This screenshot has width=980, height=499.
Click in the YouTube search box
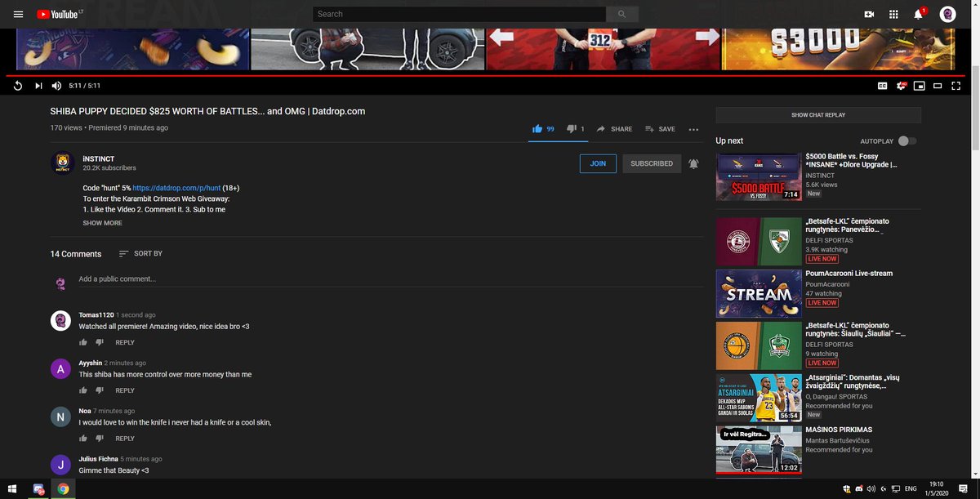[x=459, y=14]
